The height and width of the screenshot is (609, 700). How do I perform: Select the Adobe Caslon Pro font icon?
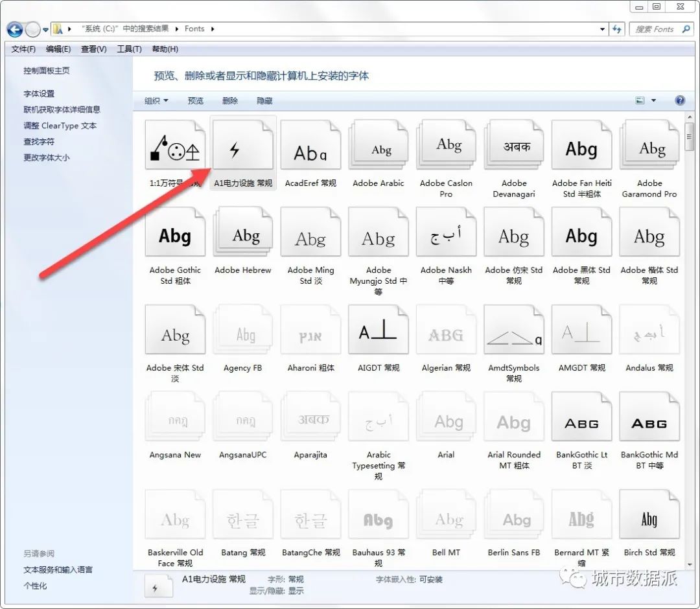446,144
